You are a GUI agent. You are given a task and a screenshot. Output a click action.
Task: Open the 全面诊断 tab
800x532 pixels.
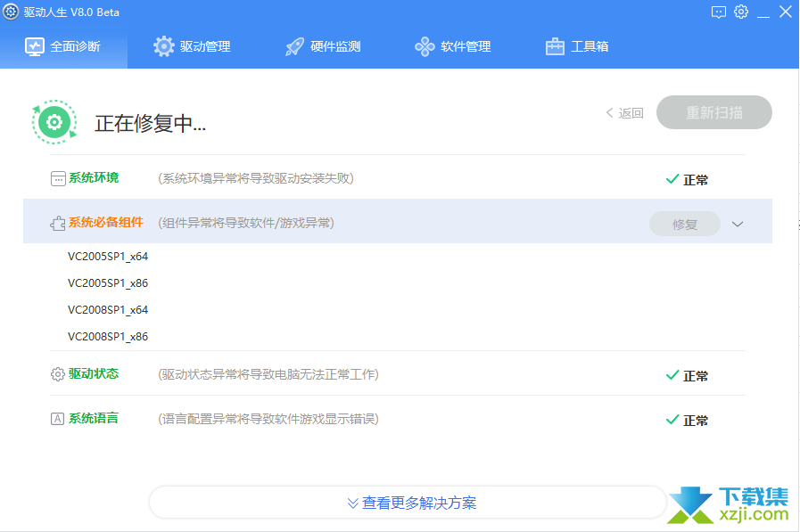pos(63,46)
